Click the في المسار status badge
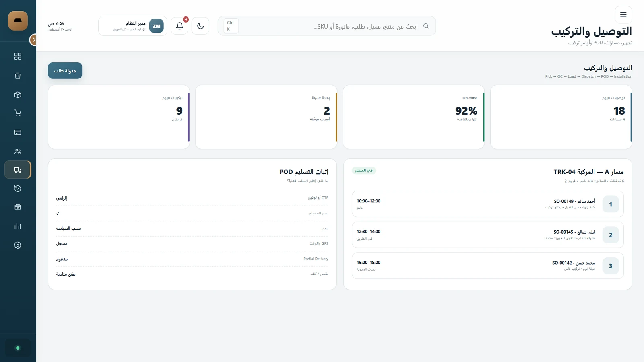Screen dimensions: 644x362 pos(364,171)
